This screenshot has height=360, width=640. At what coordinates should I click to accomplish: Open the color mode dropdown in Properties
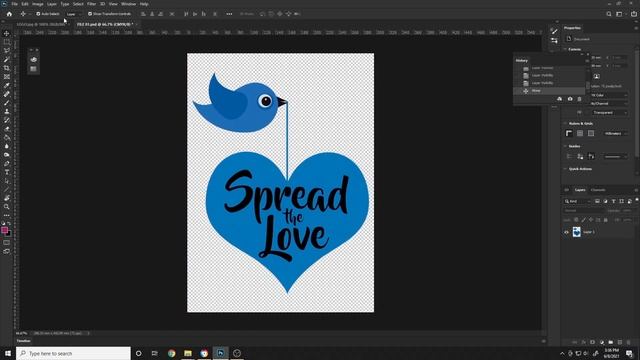pyautogui.click(x=609, y=95)
